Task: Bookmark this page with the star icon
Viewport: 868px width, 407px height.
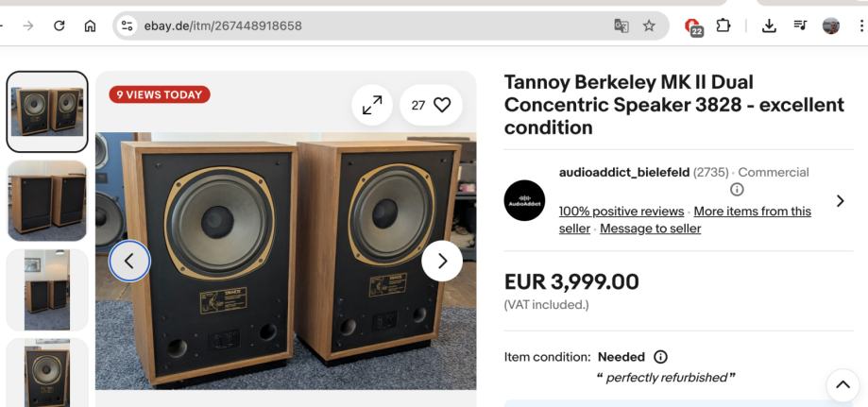Action: (x=649, y=26)
